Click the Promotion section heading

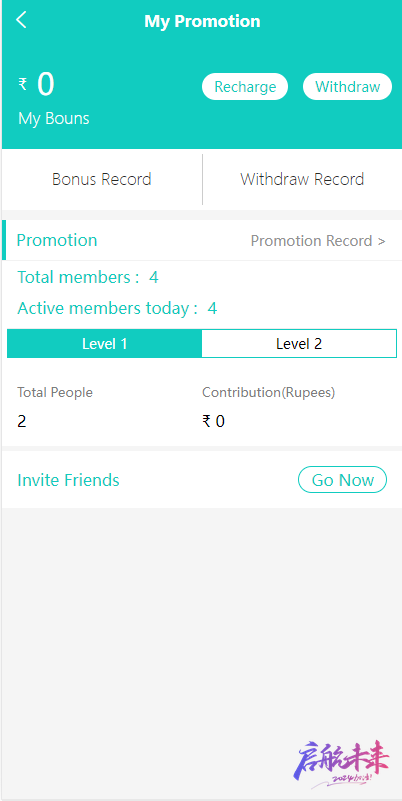(x=57, y=240)
